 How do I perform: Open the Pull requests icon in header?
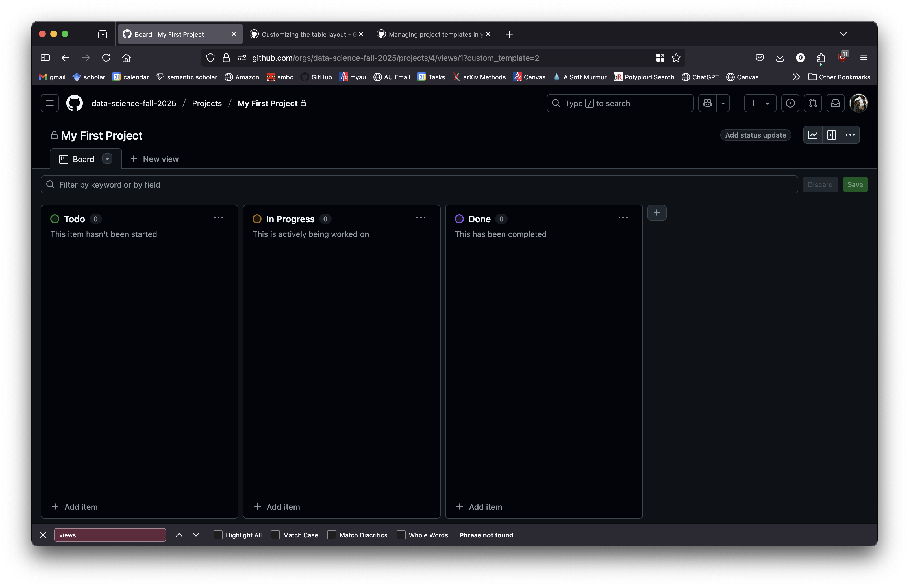pyautogui.click(x=813, y=103)
